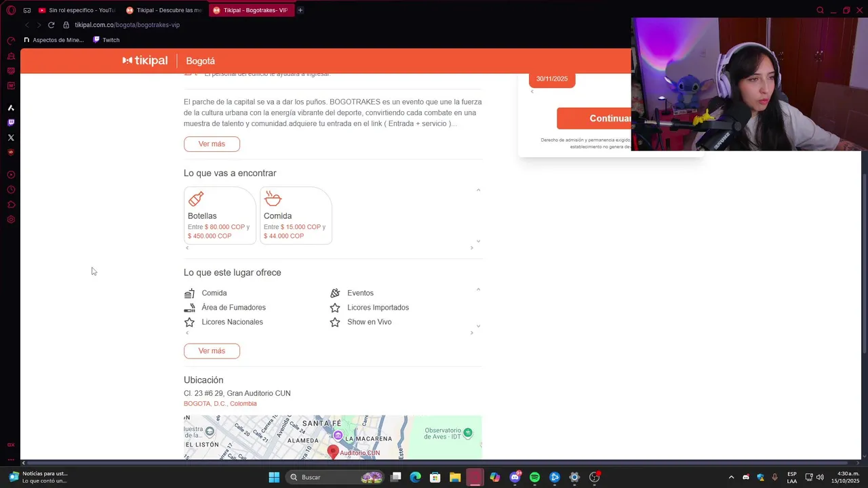The image size is (868, 488).
Task: Open the Twitch bookmark
Action: [106, 40]
